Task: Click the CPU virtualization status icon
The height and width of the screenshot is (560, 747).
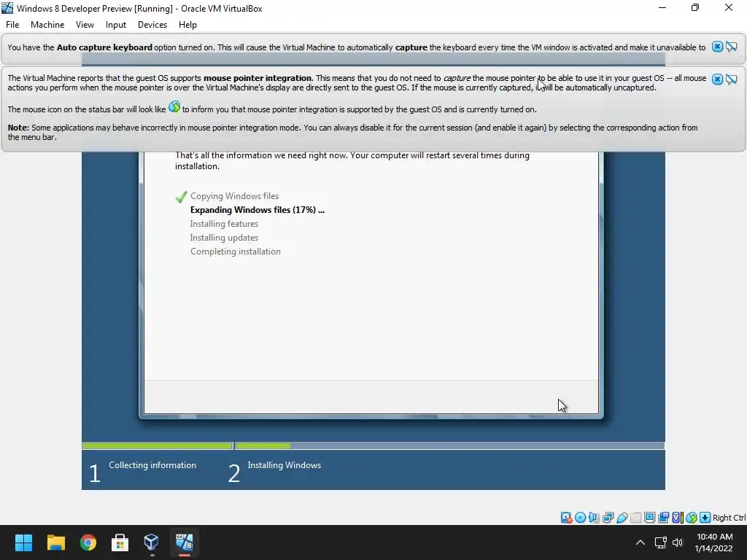Action: click(678, 518)
